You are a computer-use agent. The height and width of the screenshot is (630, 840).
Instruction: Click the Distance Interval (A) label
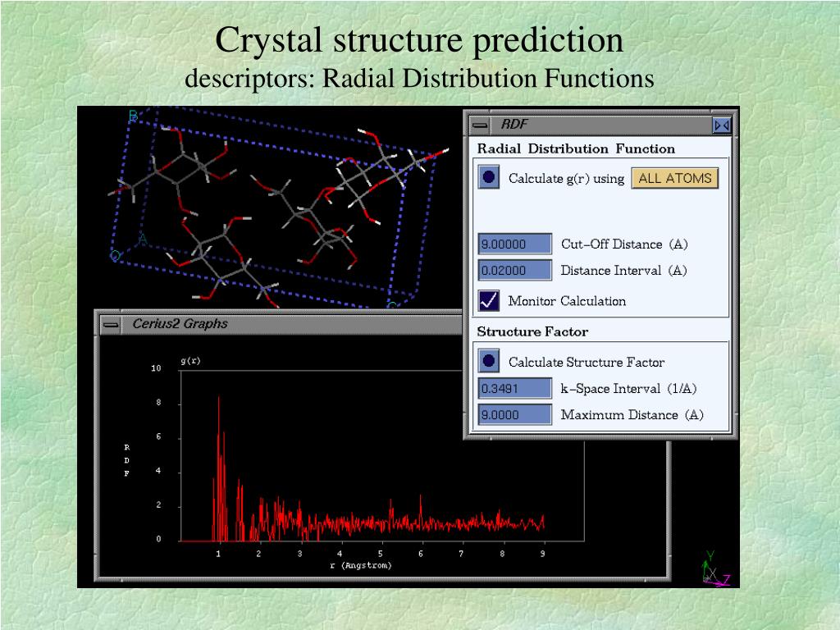point(623,271)
